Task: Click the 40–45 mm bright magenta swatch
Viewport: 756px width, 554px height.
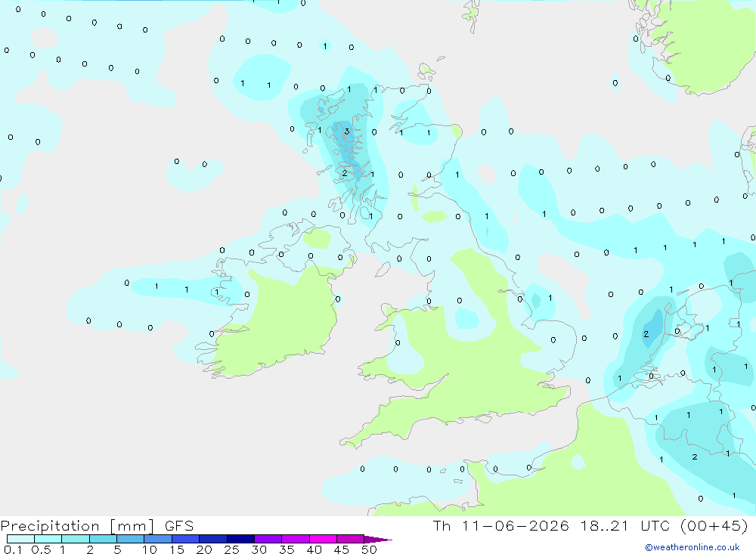Action: click(323, 539)
